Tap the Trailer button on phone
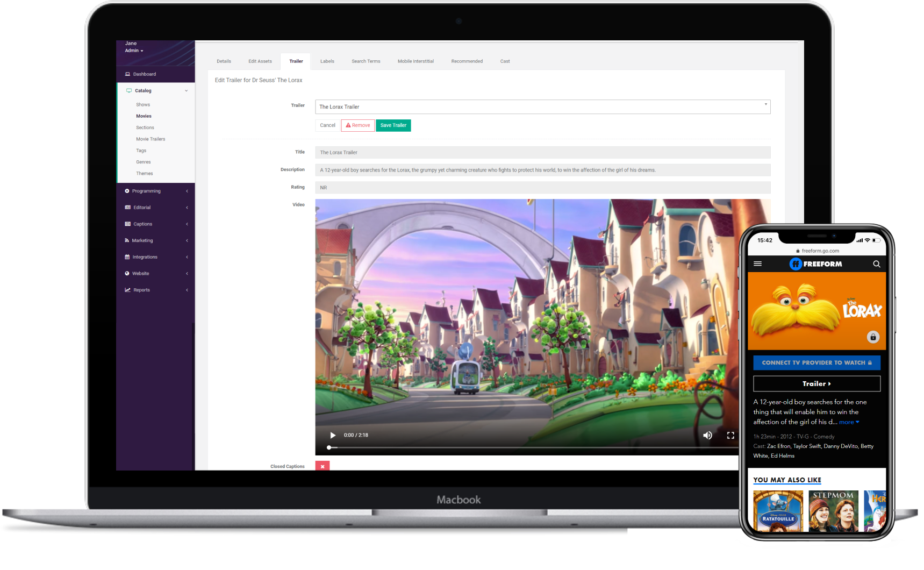924x570 pixels. 816,383
